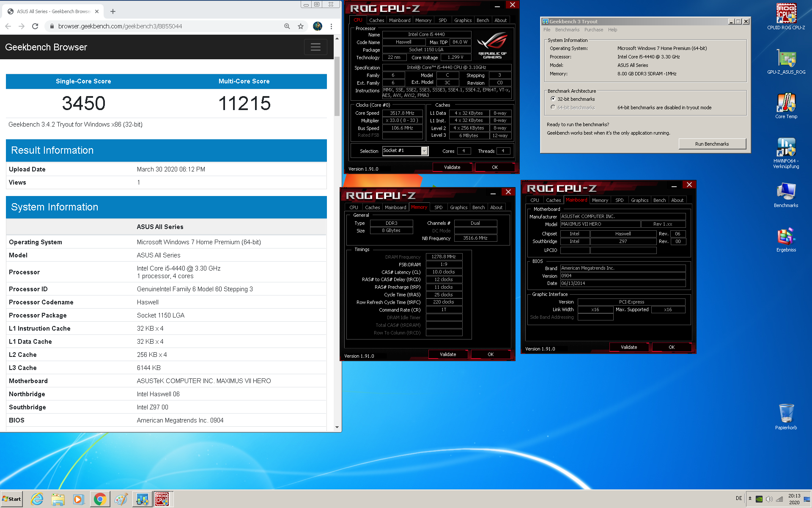The width and height of the screenshot is (812, 508).
Task: Click the NVIDIA tray icon
Action: [759, 499]
